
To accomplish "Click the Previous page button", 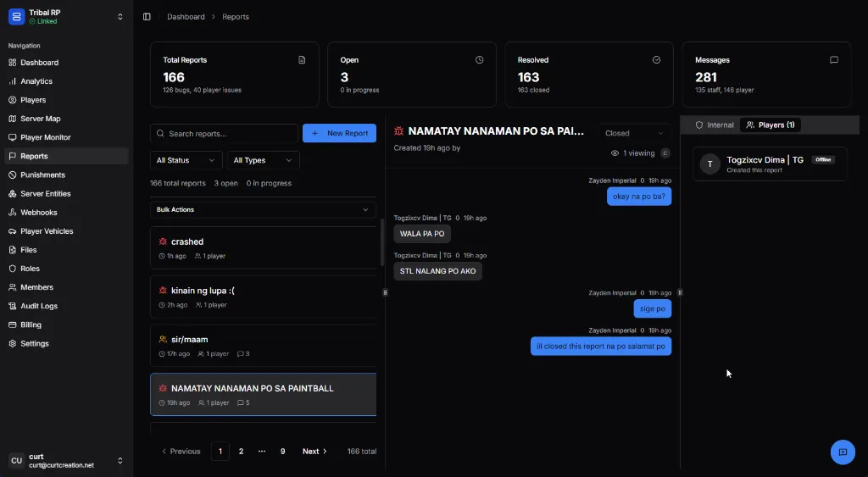I will coord(181,452).
